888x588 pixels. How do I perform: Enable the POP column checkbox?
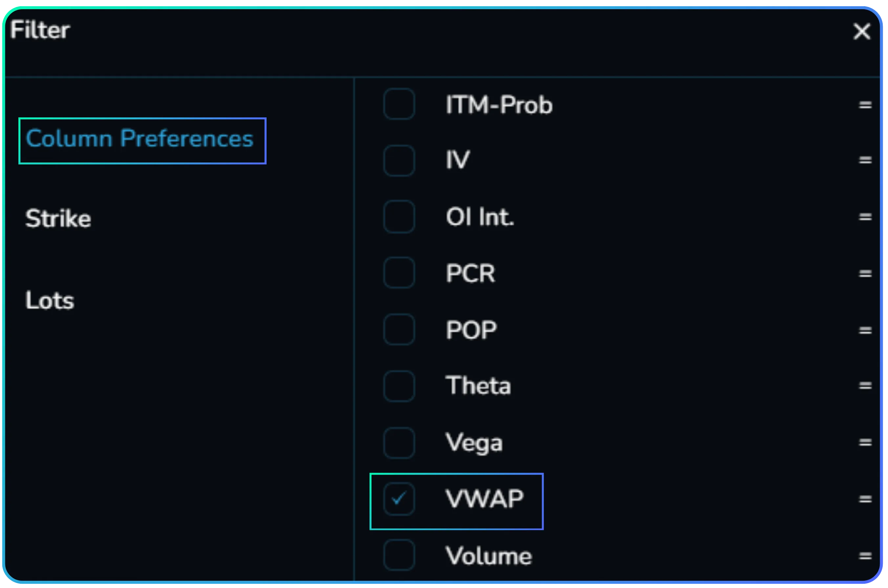point(399,330)
